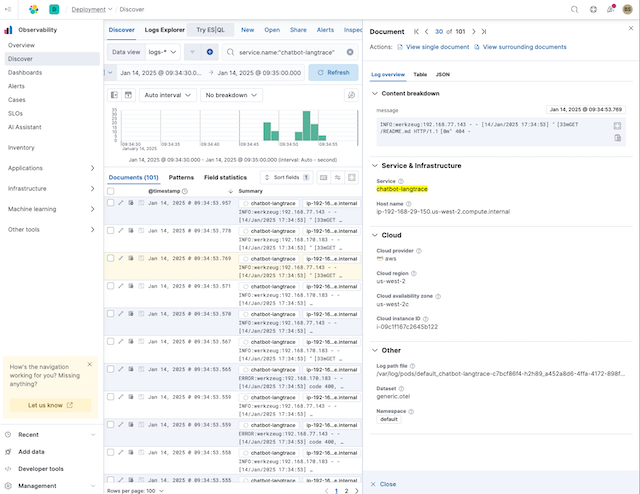Open the Field statistics tab
Viewport: 640px width, 494px height.
click(225, 177)
